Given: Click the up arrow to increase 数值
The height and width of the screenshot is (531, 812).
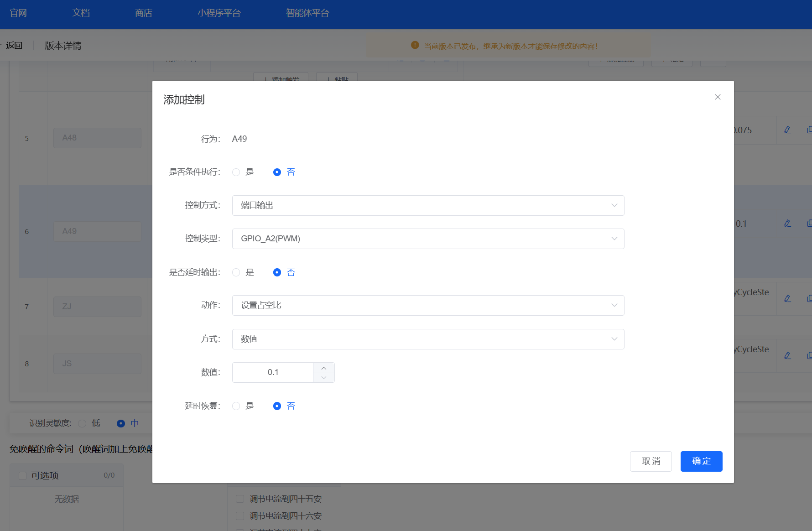Looking at the screenshot, I should point(323,368).
